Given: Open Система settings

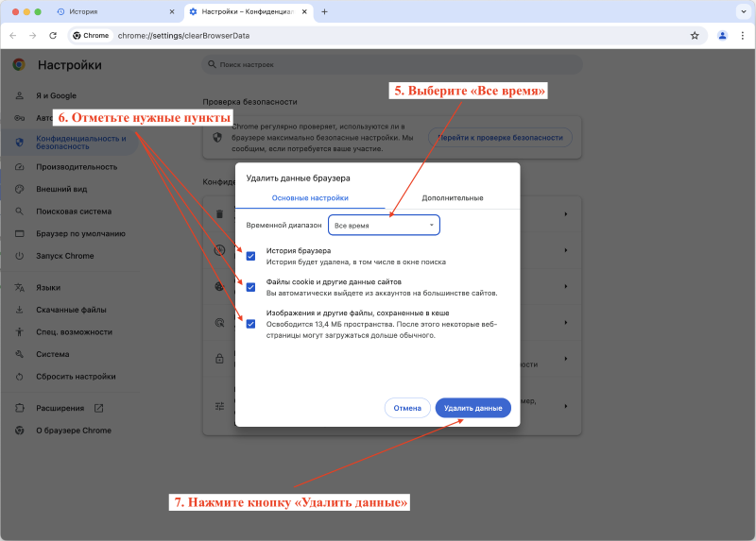Looking at the screenshot, I should [x=53, y=354].
